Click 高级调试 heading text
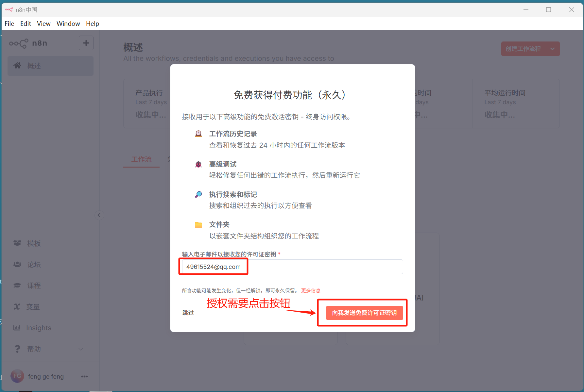584x392 pixels. tap(223, 164)
